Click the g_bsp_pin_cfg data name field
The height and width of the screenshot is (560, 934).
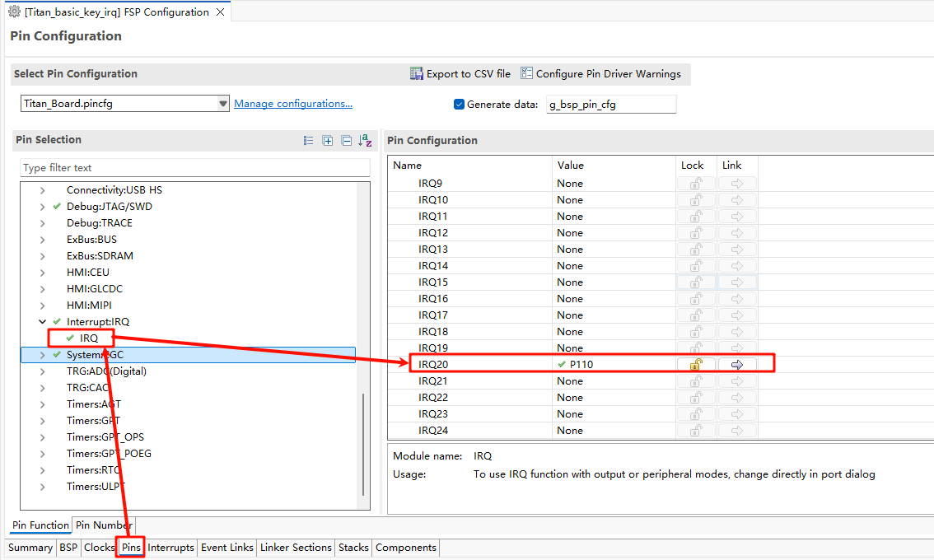[x=610, y=105]
